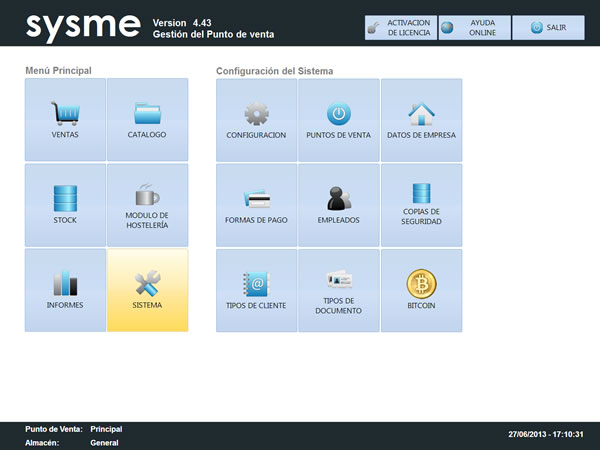Open Formas de Pago credit card icon
The width and height of the screenshot is (600, 450).
(257, 199)
